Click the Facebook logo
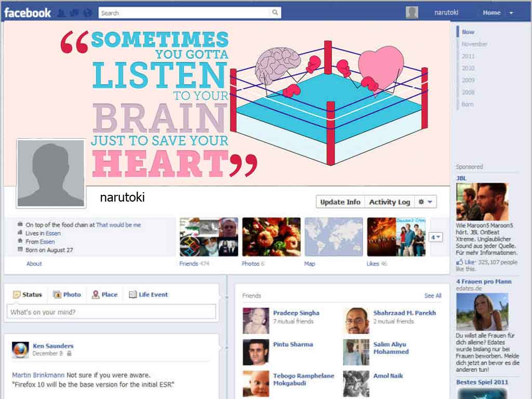The width and height of the screenshot is (532, 399). [28, 13]
